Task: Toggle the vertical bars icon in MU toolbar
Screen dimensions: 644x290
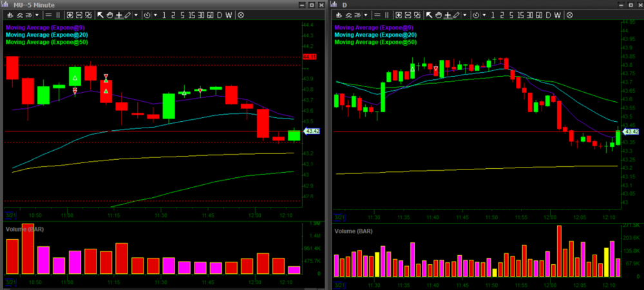Action: [58, 15]
